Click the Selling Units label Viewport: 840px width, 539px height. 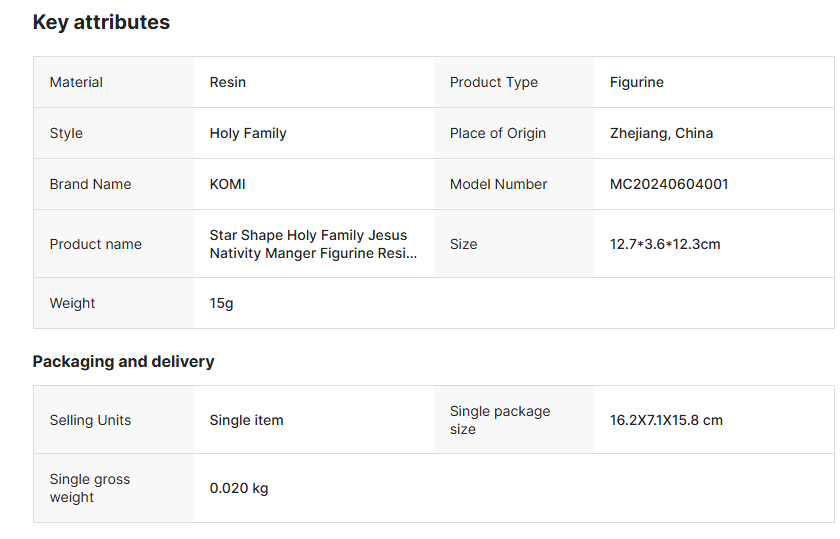[90, 420]
